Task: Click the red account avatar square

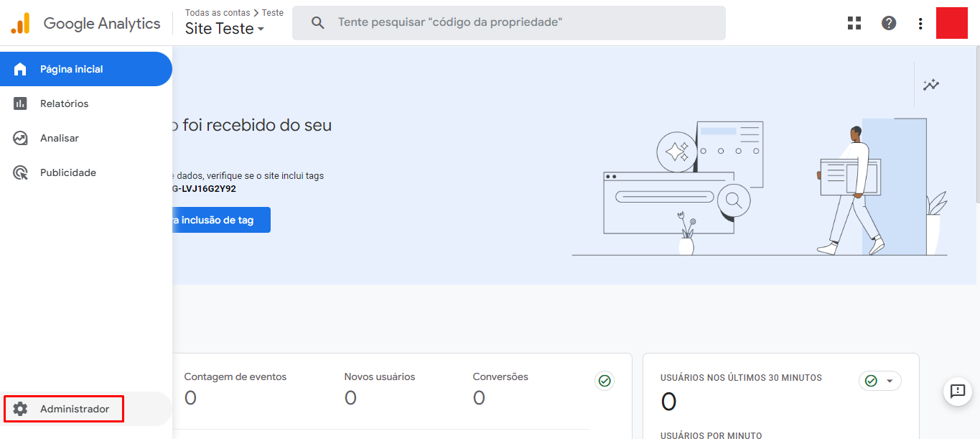Action: click(x=952, y=23)
